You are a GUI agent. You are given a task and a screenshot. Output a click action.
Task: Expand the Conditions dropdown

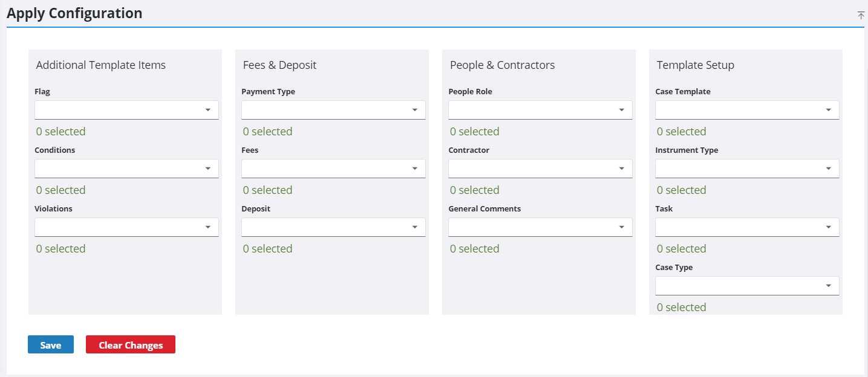(126, 169)
